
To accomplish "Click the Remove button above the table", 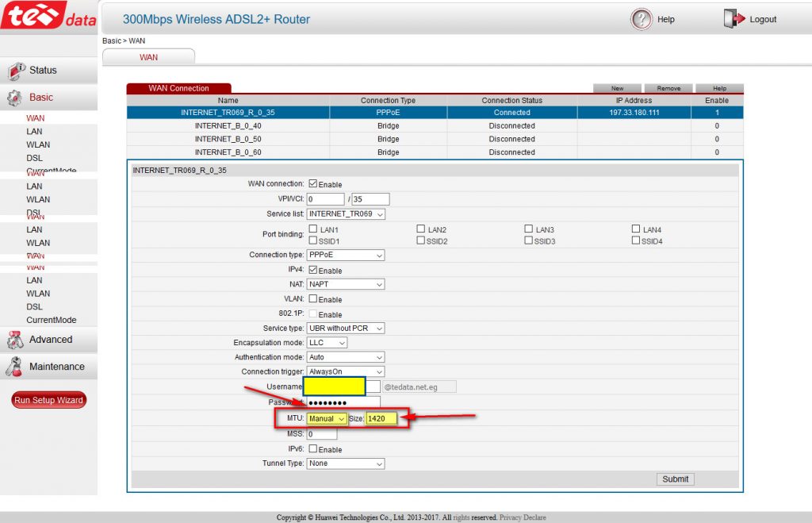I will pos(668,88).
